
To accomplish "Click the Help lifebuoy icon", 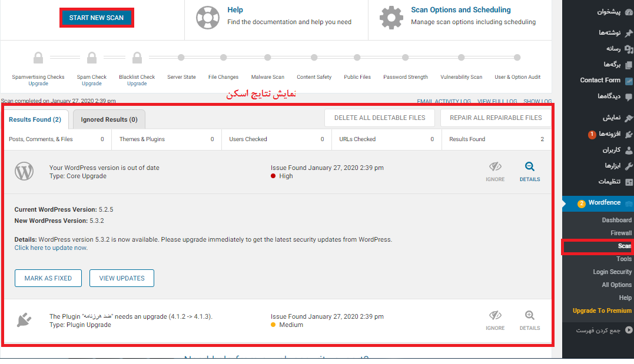I will (x=208, y=18).
